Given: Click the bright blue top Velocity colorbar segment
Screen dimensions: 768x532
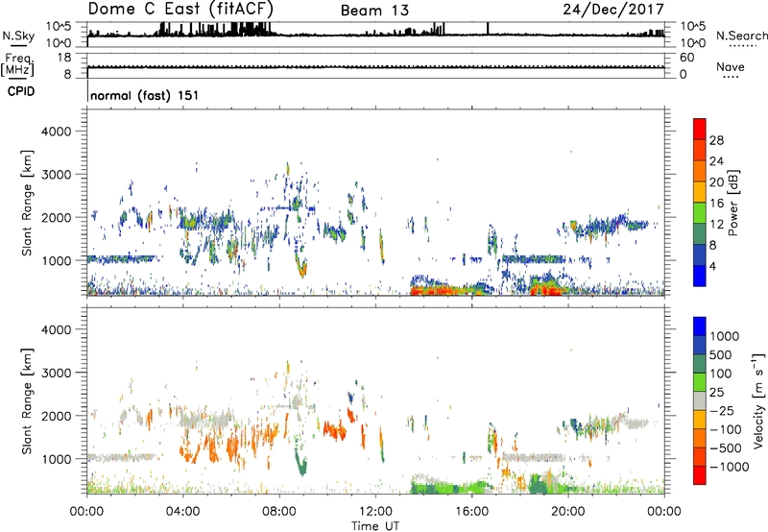Looking at the screenshot, I should (x=700, y=326).
